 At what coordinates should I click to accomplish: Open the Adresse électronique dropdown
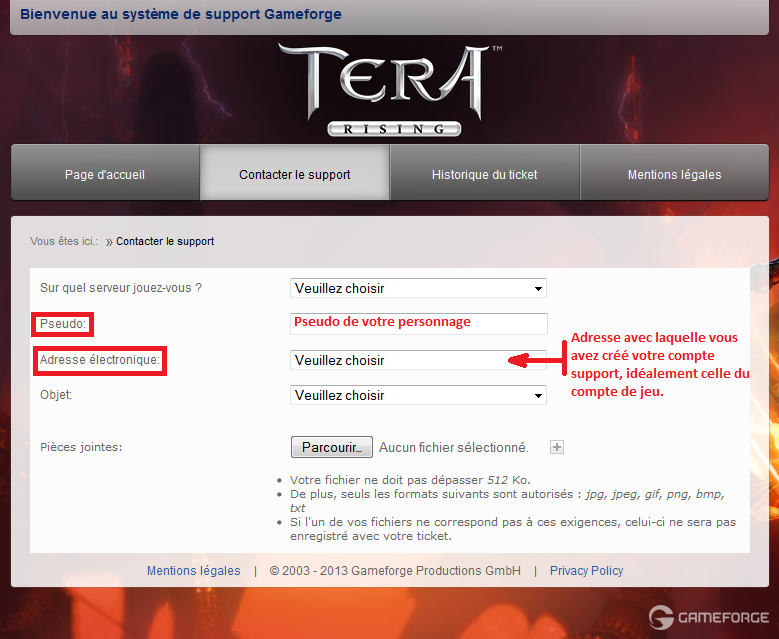point(418,360)
